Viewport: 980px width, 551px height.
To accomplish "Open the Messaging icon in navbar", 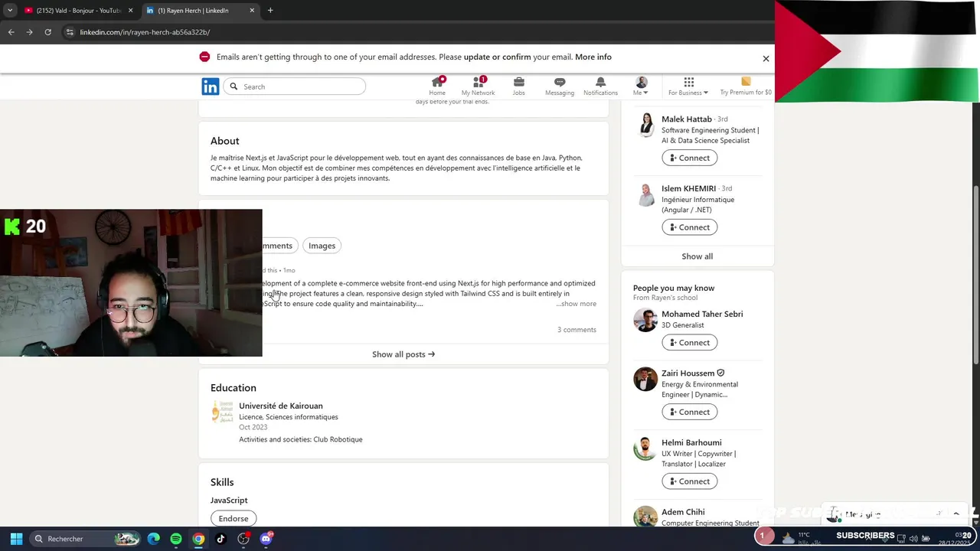I will (560, 82).
